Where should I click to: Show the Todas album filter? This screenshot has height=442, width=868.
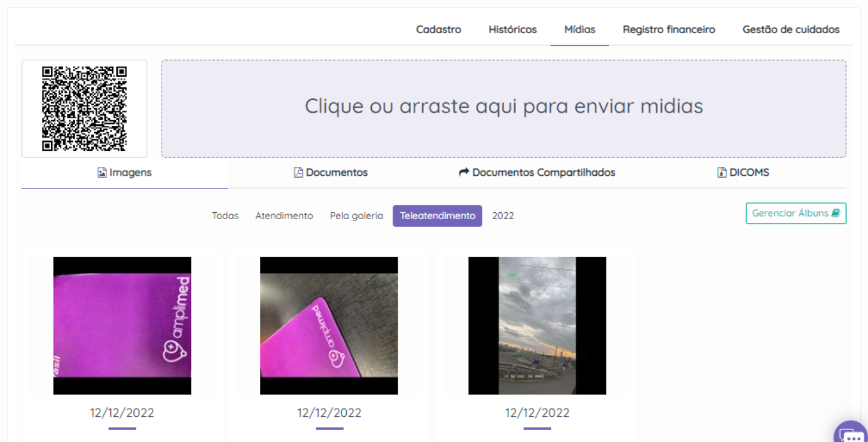tap(225, 216)
